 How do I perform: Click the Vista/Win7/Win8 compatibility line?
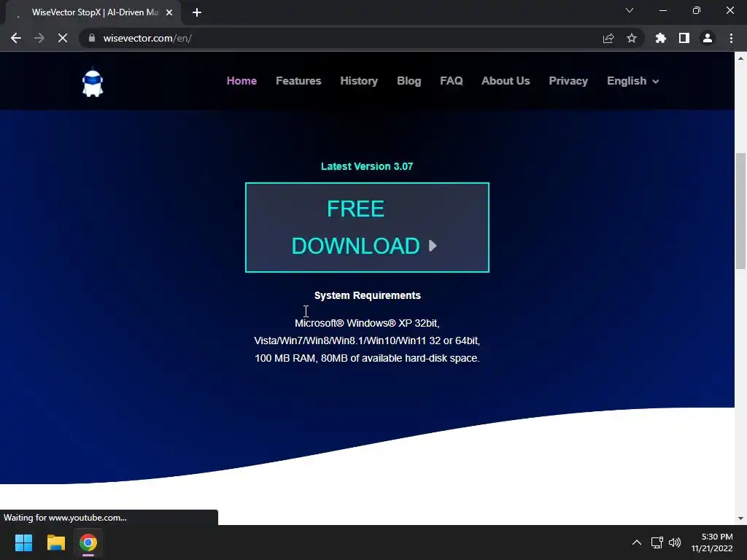367,341
